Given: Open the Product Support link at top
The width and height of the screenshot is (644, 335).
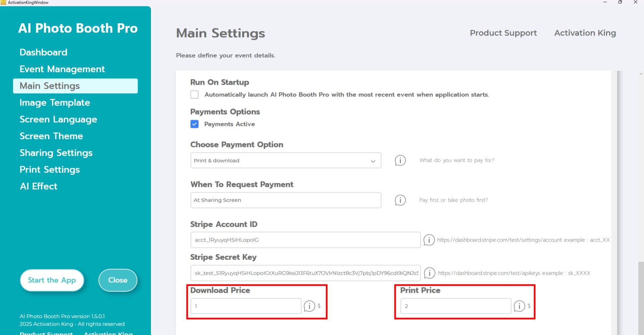Looking at the screenshot, I should click(503, 33).
